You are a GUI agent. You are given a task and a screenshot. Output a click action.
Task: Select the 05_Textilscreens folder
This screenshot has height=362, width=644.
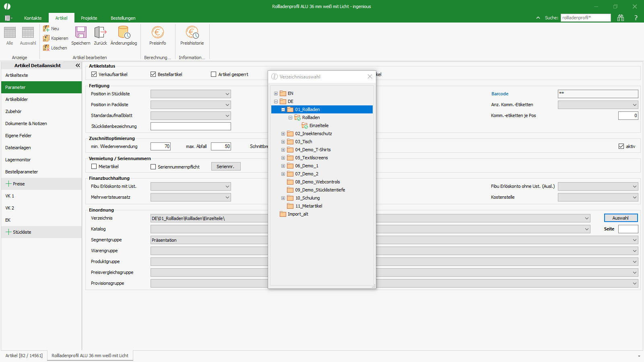point(312,158)
